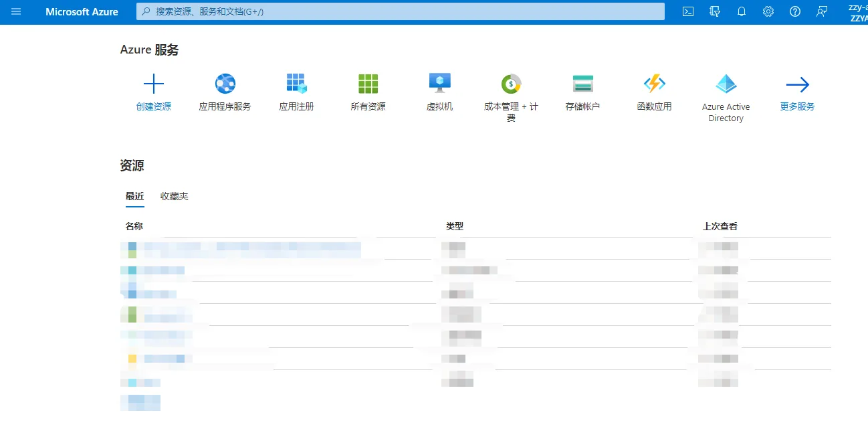Open the help question mark icon

coord(795,11)
